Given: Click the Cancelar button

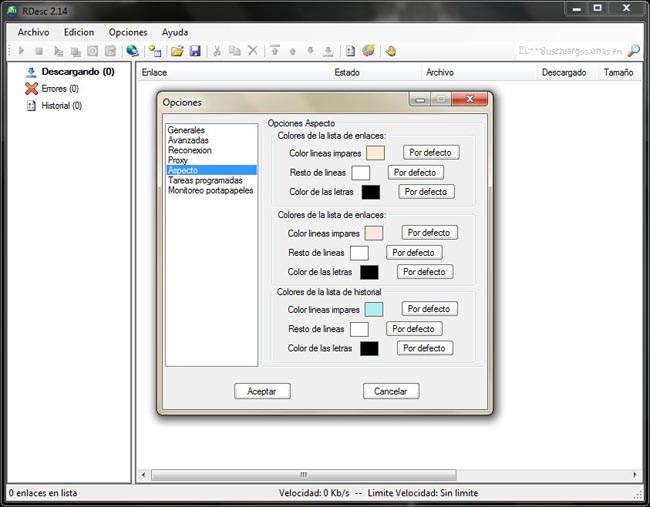Looking at the screenshot, I should tap(390, 391).
